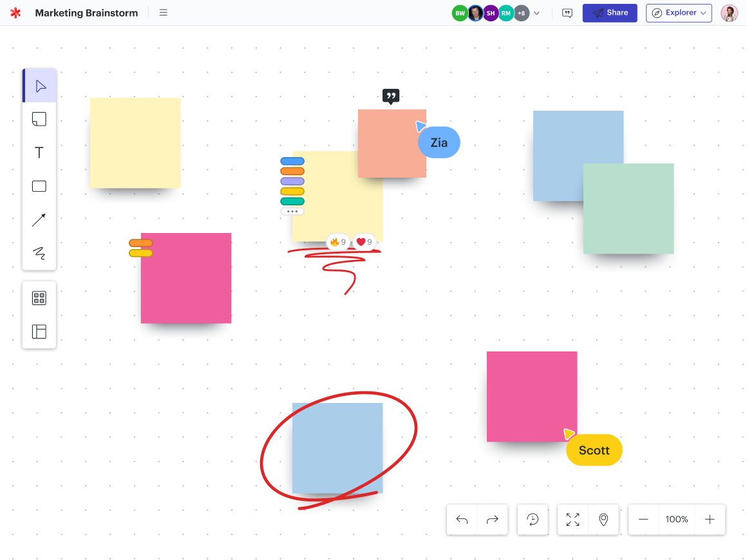Toggle the heart reaction on note

364,242
